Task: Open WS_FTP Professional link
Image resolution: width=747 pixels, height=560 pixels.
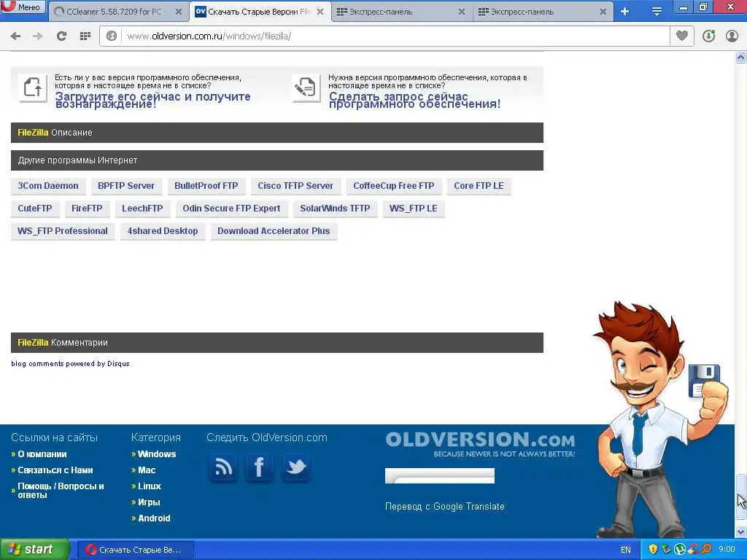Action: coord(63,231)
